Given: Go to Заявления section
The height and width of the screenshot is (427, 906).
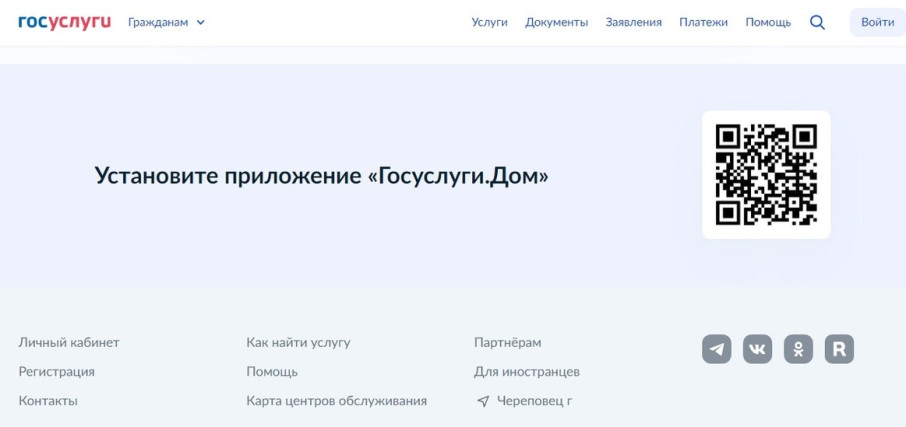Looking at the screenshot, I should [633, 23].
